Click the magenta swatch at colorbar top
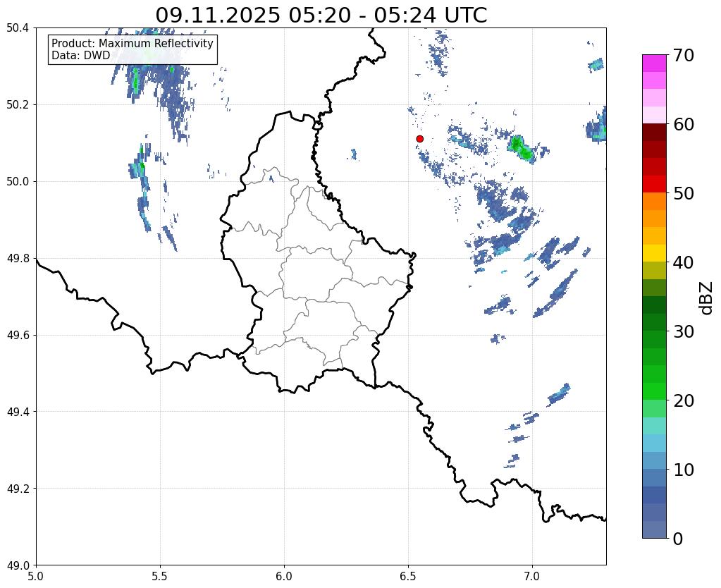721x588 pixels. click(x=654, y=63)
